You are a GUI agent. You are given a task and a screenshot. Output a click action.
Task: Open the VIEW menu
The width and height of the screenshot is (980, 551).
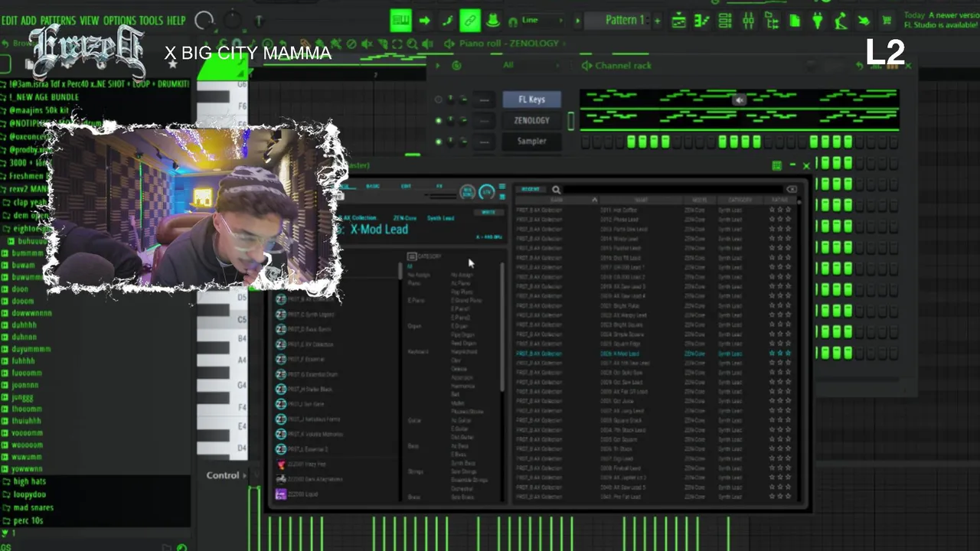click(x=90, y=21)
